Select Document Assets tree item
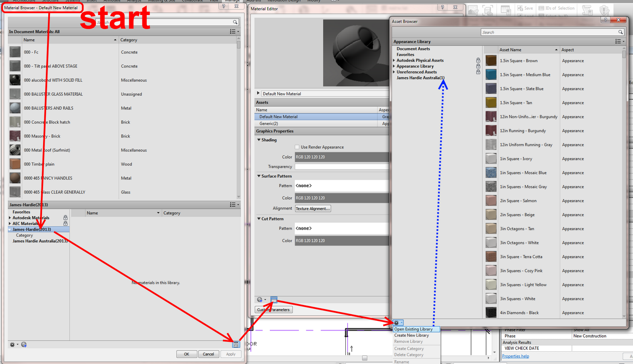The image size is (633, 364). (x=413, y=49)
